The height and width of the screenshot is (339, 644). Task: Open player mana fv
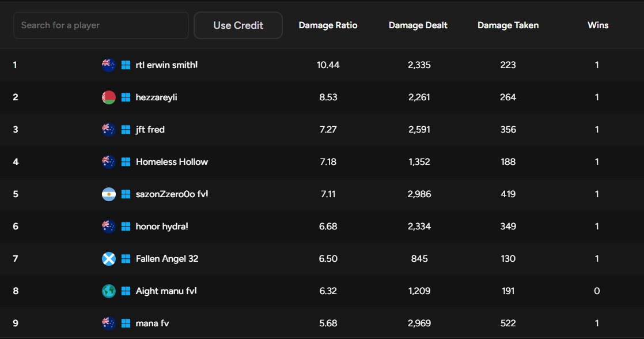tap(152, 323)
